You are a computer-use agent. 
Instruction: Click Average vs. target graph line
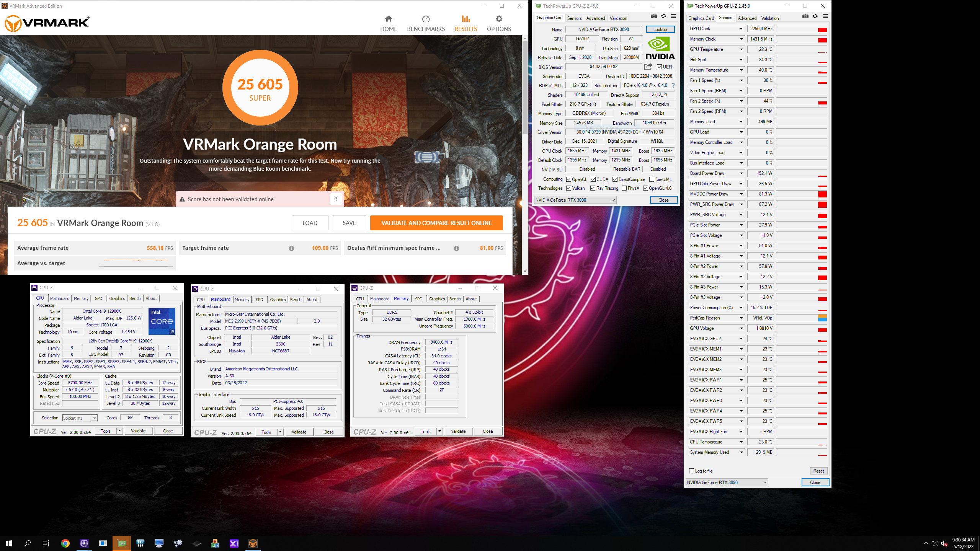click(x=136, y=261)
